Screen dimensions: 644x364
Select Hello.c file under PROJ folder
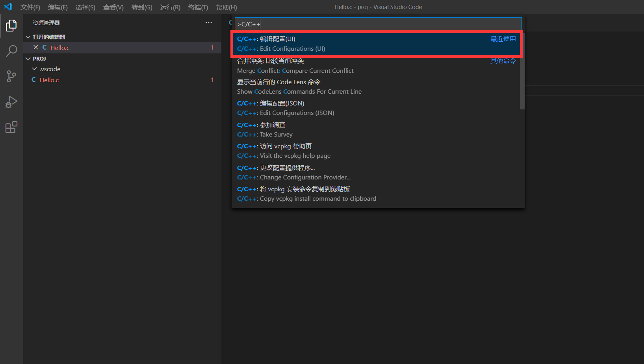(122, 80)
